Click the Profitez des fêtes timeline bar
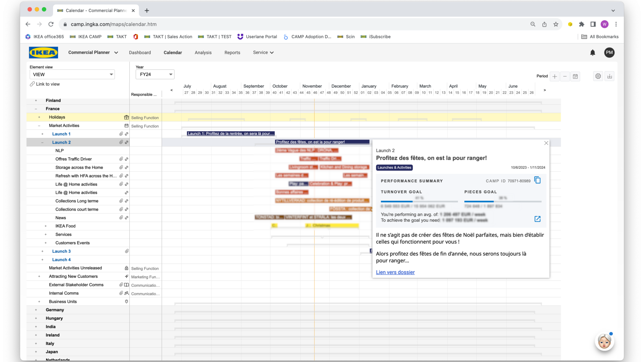Screen dimensions: 644x362 pyautogui.click(x=322, y=142)
